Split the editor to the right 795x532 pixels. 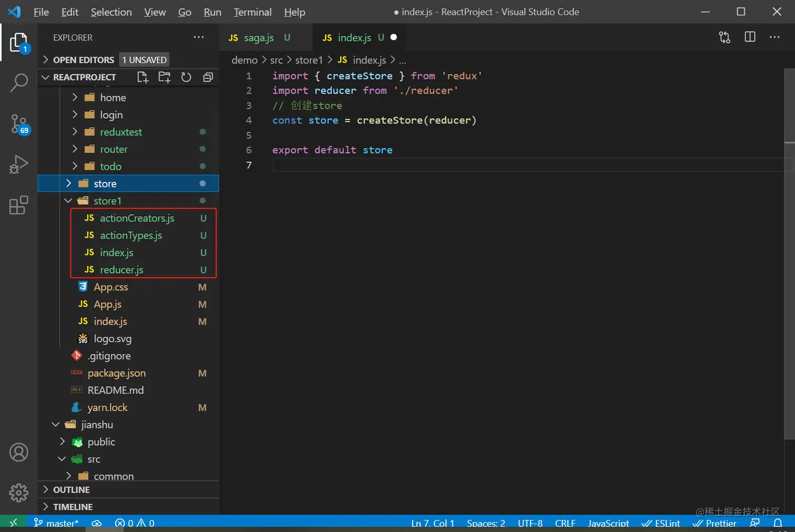[750, 37]
